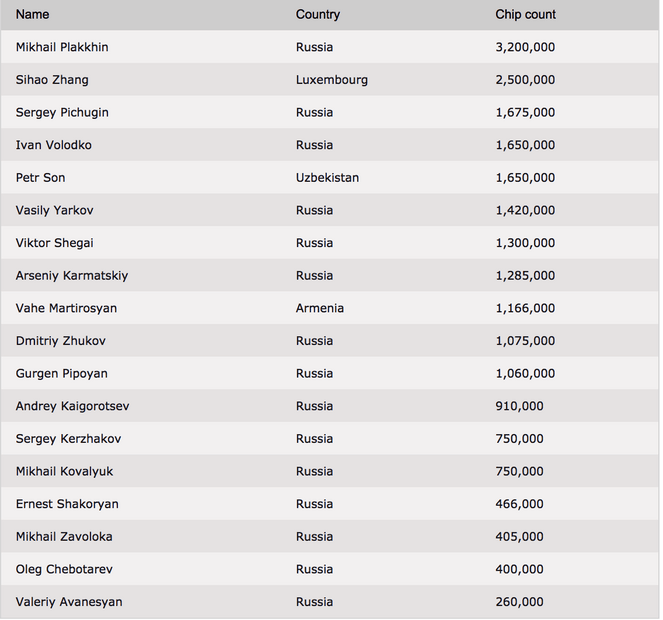Select the 3,200,000 chip count value
663x620 pixels.
click(x=525, y=47)
